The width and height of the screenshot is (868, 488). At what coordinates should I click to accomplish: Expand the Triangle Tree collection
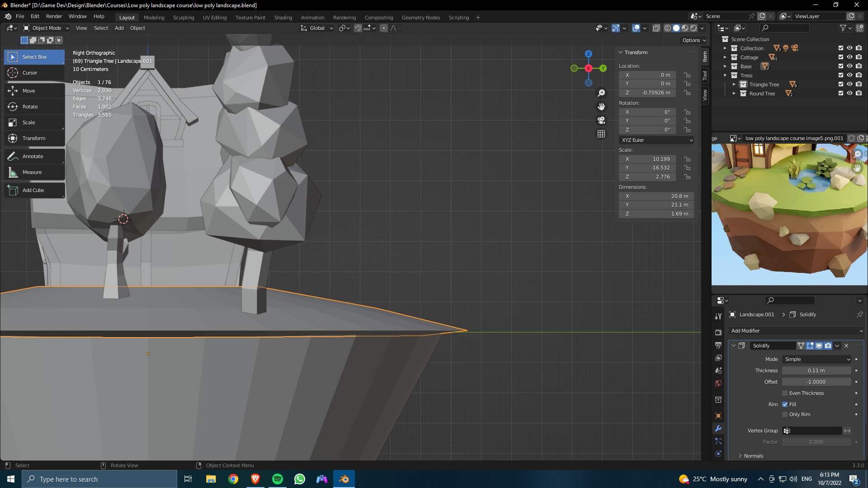[735, 84]
